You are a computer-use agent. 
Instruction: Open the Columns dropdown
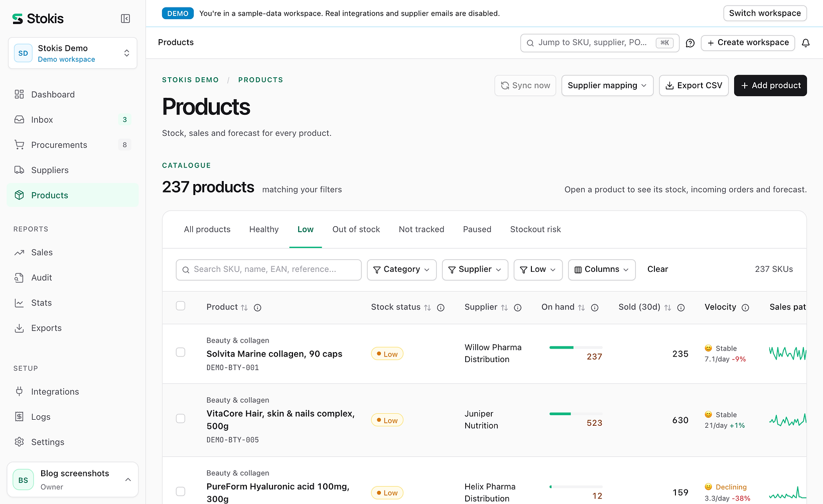pos(602,270)
